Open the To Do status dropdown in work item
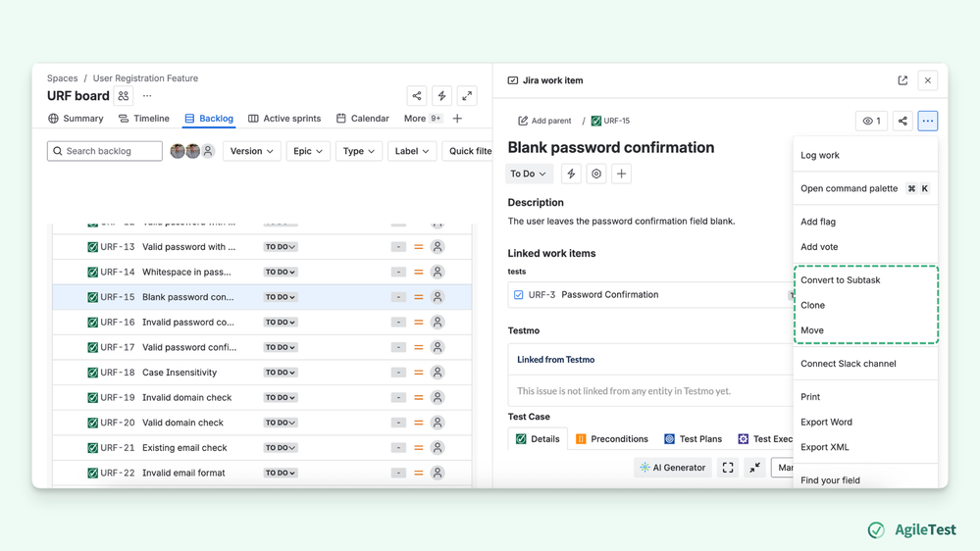Screen dimensions: 980x551 click(x=528, y=174)
